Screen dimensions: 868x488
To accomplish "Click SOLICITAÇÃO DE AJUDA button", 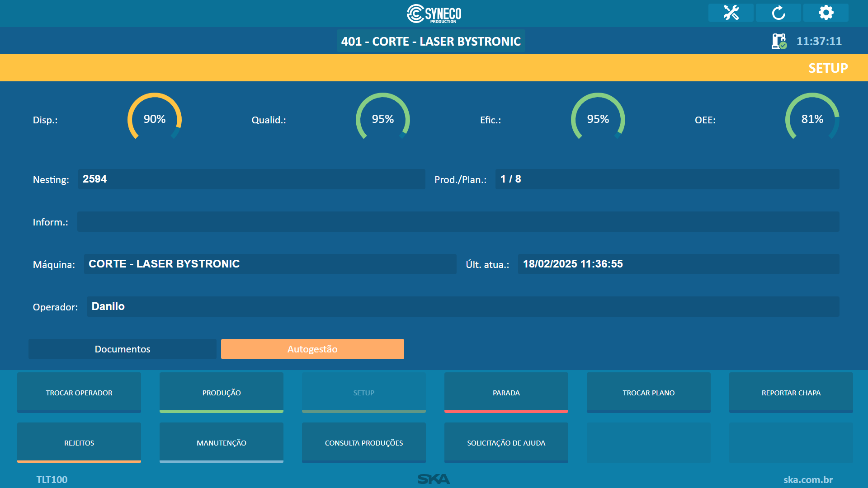I will coord(506,443).
